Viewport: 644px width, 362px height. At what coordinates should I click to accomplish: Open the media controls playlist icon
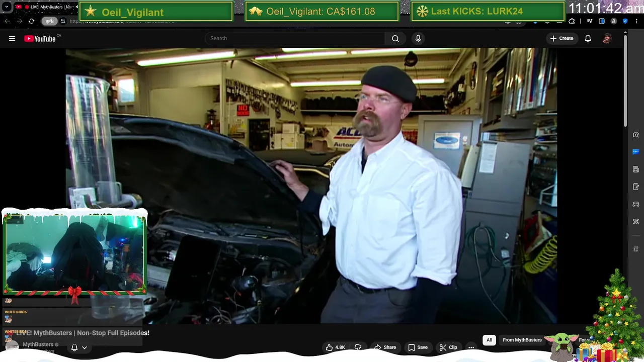(590, 21)
